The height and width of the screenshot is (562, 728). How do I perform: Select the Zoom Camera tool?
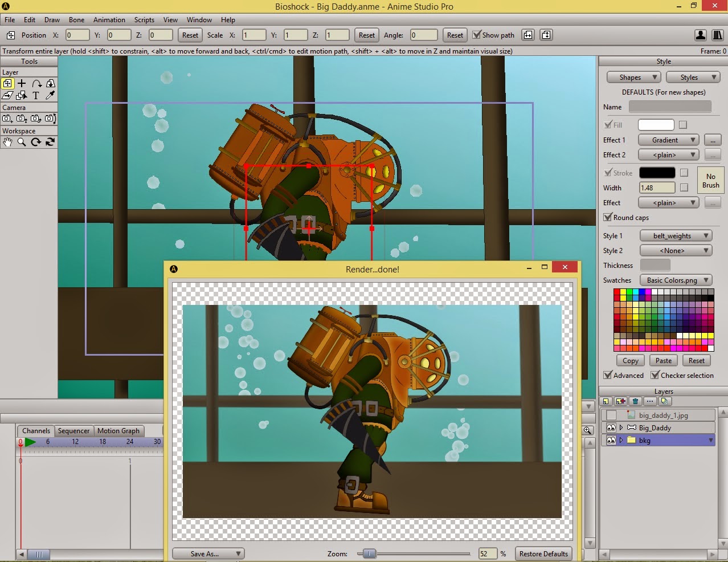point(22,119)
